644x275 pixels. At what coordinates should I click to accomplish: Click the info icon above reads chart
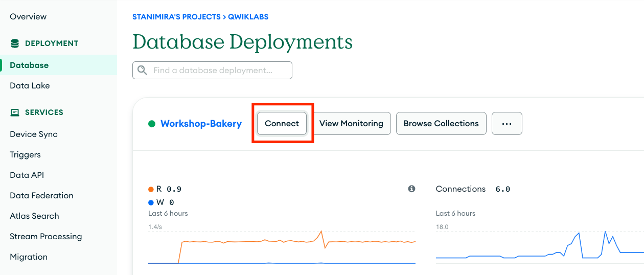[x=411, y=189]
